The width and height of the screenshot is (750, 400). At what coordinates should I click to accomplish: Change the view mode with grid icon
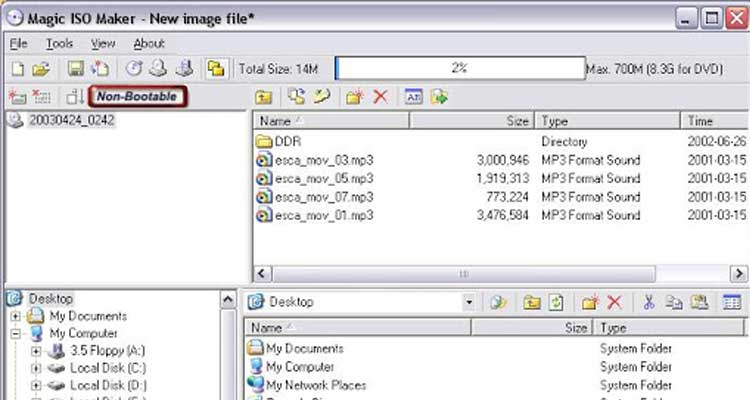[x=732, y=302]
